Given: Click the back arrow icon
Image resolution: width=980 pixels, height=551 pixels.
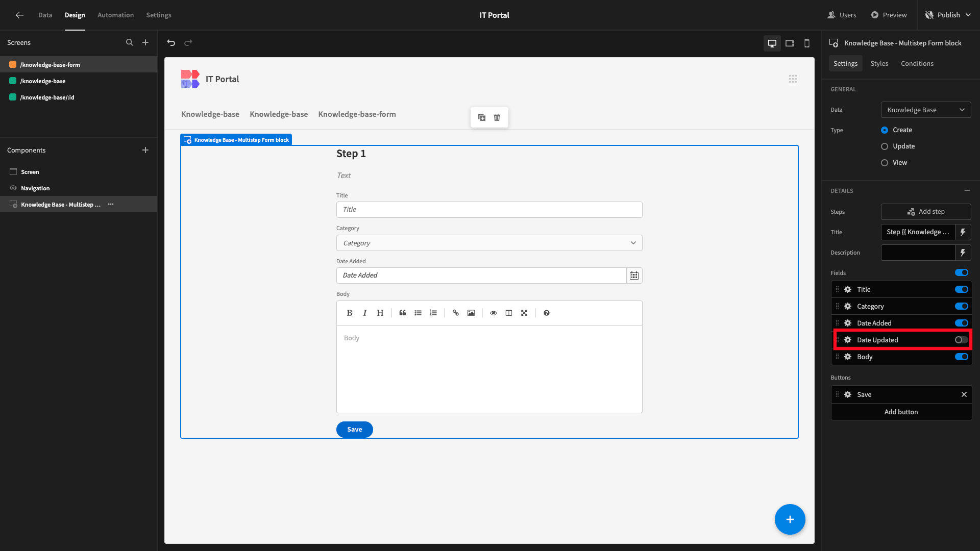Looking at the screenshot, I should [19, 15].
